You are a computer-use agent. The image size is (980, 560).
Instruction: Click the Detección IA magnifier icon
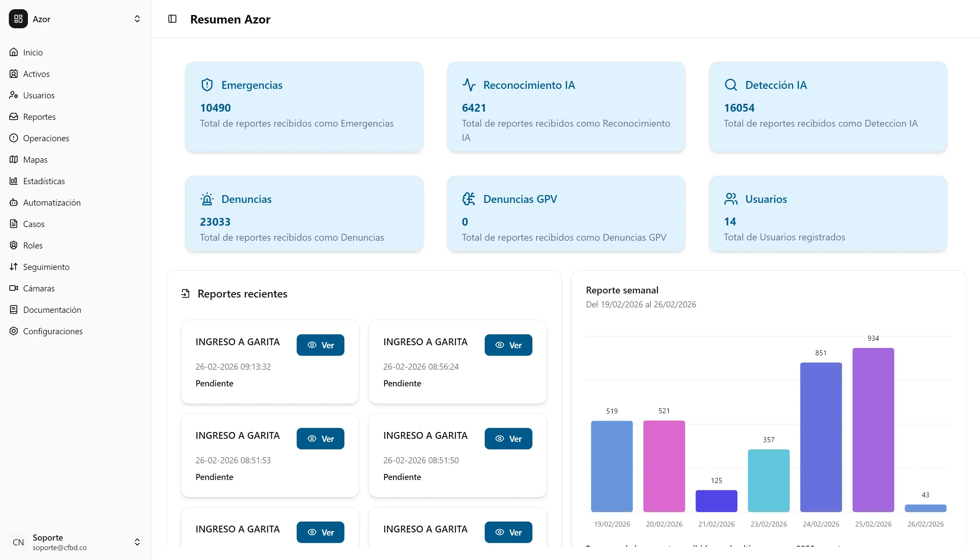(731, 85)
